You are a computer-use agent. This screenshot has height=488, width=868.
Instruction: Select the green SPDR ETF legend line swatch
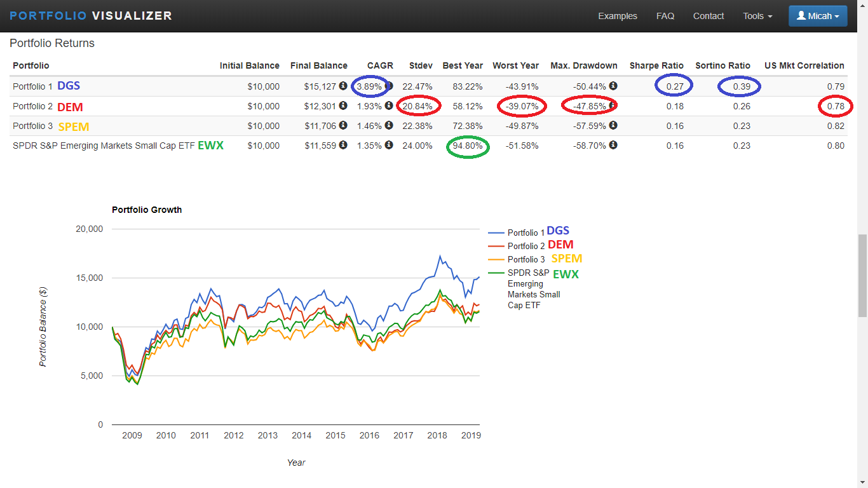tap(496, 273)
